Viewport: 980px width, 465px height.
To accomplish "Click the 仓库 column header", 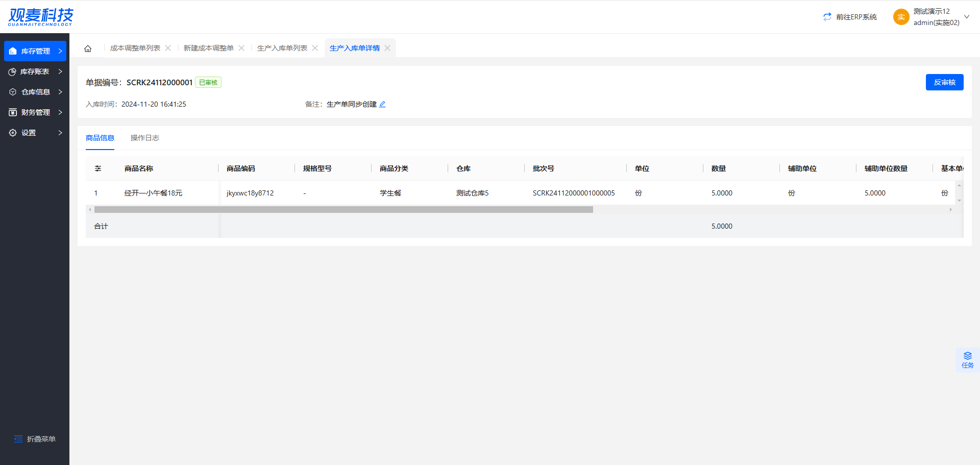I will tap(463, 168).
